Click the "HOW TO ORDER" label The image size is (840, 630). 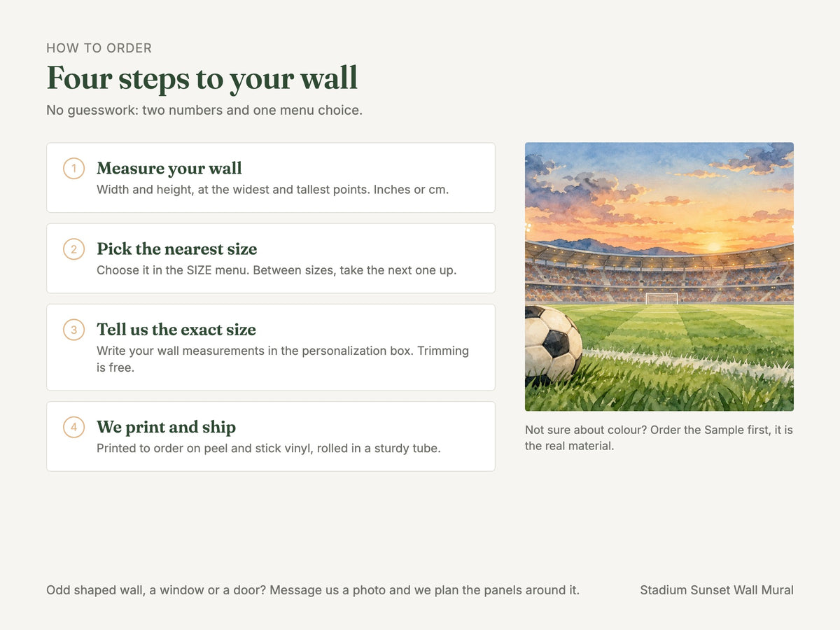(x=99, y=48)
